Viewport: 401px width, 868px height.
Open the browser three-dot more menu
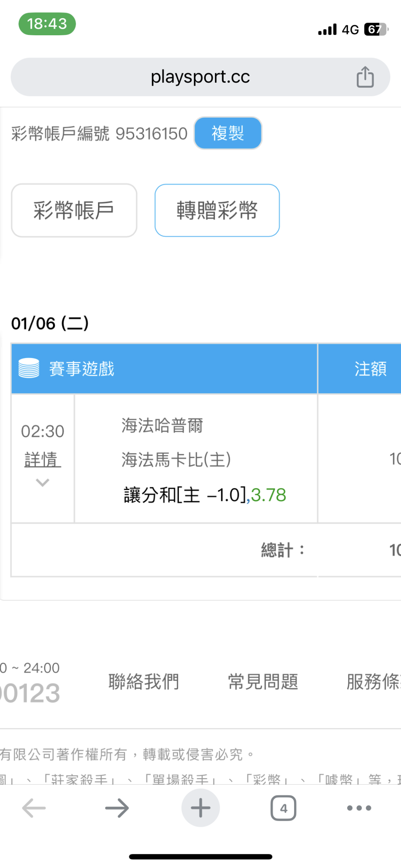359,808
